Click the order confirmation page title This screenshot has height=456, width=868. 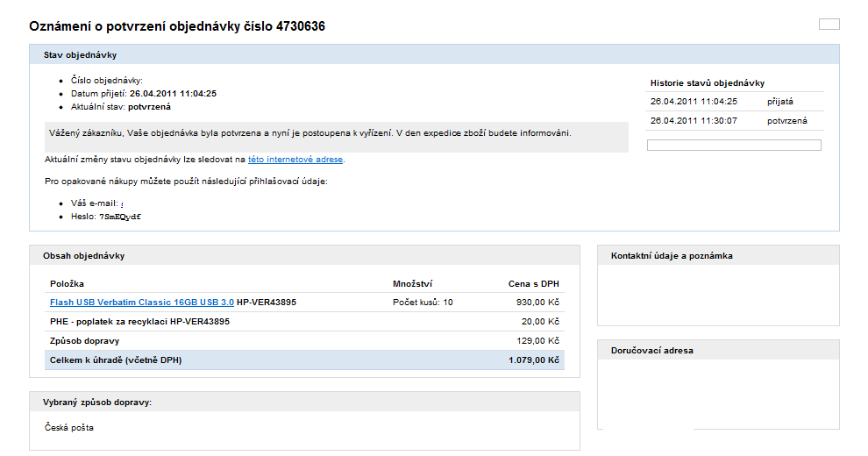pyautogui.click(x=177, y=26)
